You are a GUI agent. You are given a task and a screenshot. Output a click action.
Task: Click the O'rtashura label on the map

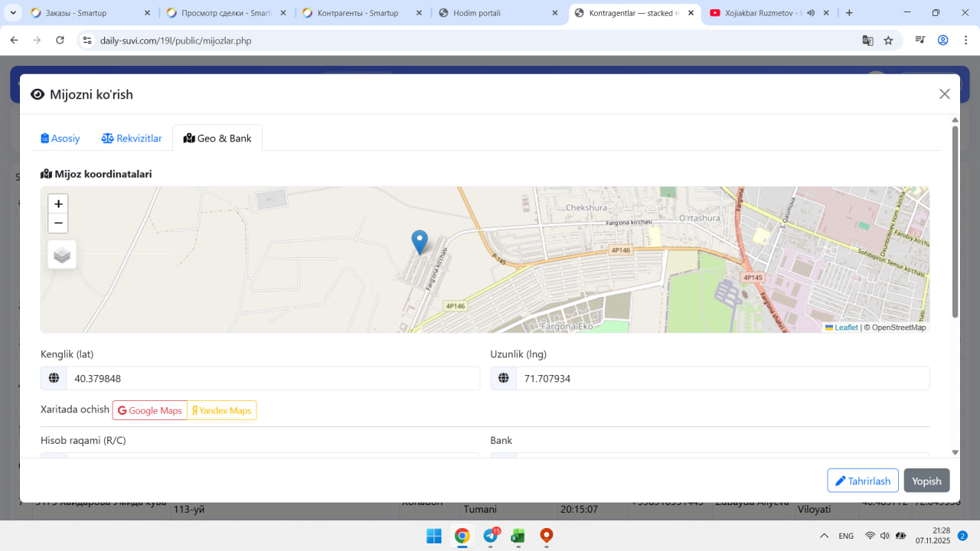(x=698, y=217)
